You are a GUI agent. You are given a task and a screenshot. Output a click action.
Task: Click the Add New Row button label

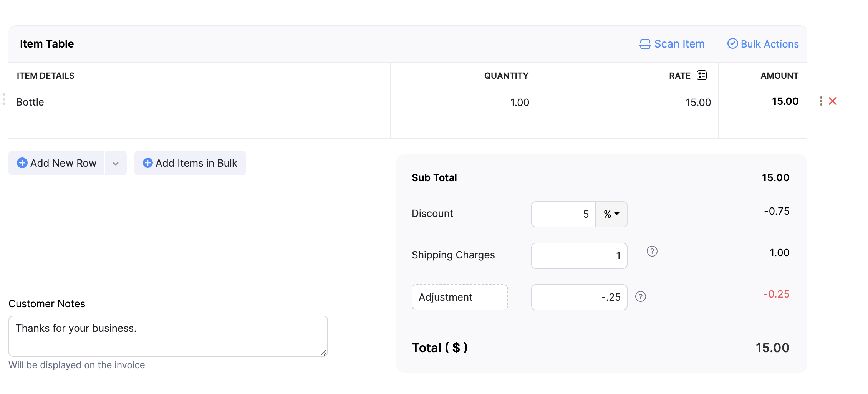click(63, 163)
